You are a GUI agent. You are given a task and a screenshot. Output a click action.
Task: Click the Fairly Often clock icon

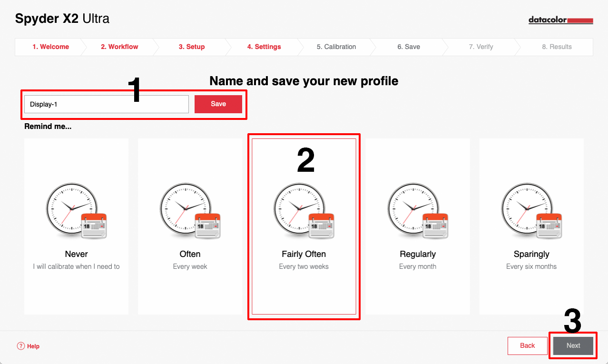[304, 211]
